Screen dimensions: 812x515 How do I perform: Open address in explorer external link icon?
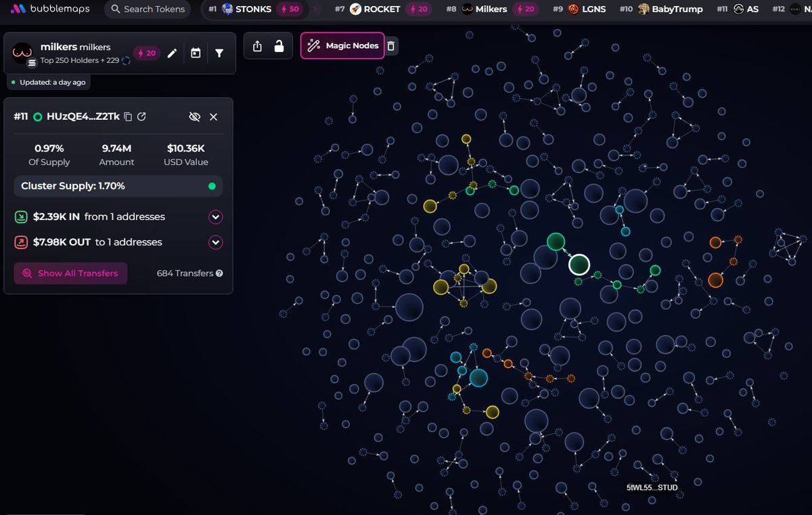click(141, 116)
